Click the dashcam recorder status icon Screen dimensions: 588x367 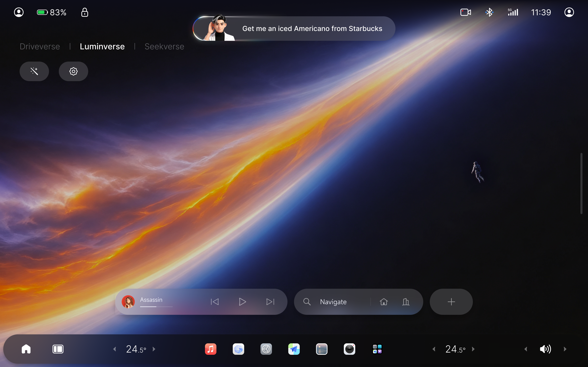pyautogui.click(x=465, y=12)
